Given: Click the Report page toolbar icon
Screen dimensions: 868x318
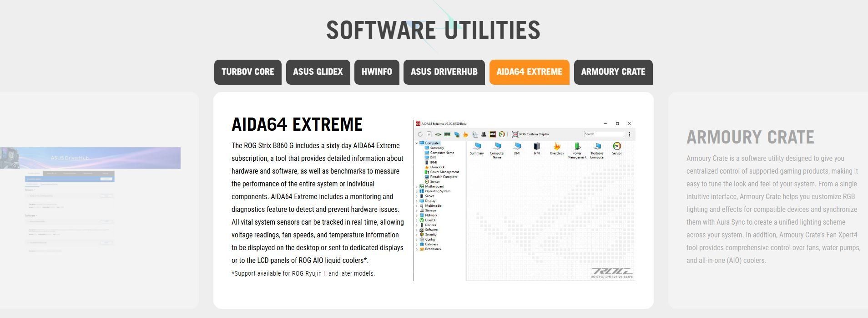Looking at the screenshot, I should click(429, 134).
